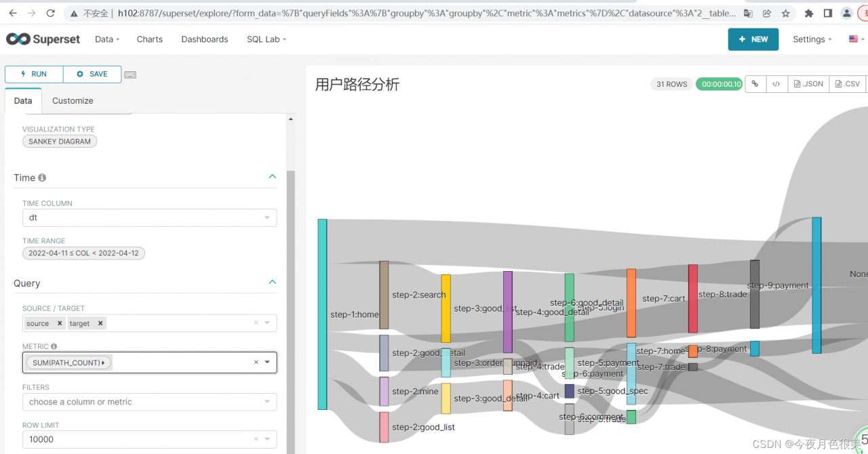Image resolution: width=868 pixels, height=454 pixels.
Task: Click the 31 ROWS label
Action: pyautogui.click(x=671, y=84)
